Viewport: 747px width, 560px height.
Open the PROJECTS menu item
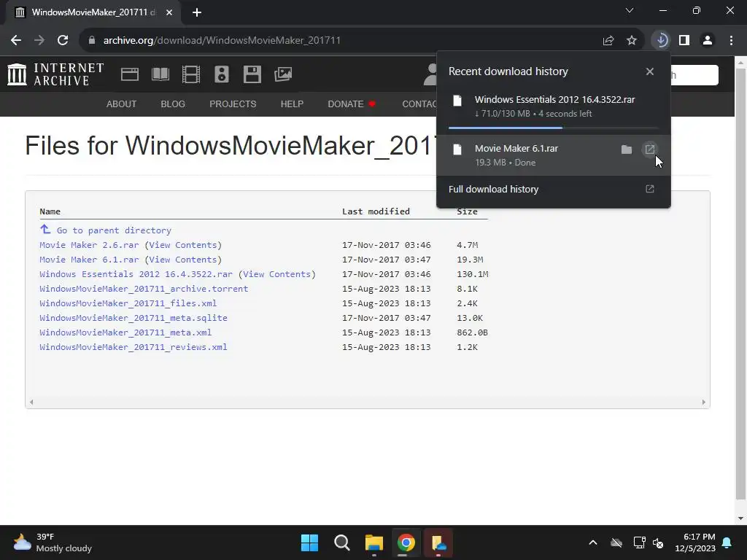[x=233, y=104]
